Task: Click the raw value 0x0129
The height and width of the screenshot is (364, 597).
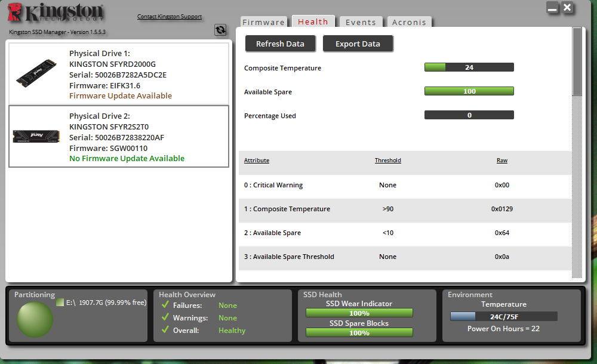Action: point(502,209)
